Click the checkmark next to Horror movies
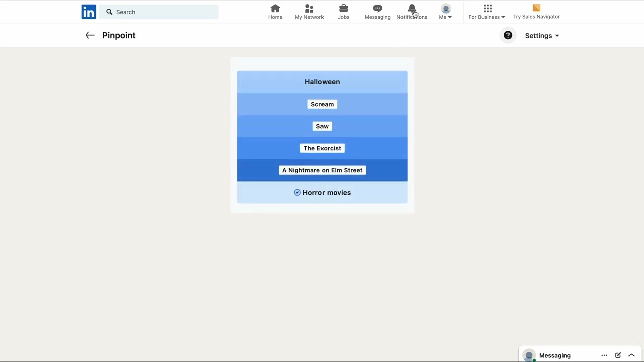This screenshot has width=644, height=362. (297, 193)
